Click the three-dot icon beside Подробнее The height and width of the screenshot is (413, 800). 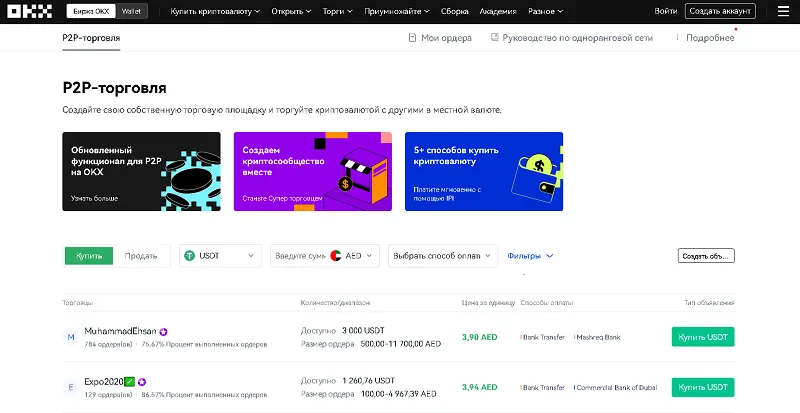677,38
